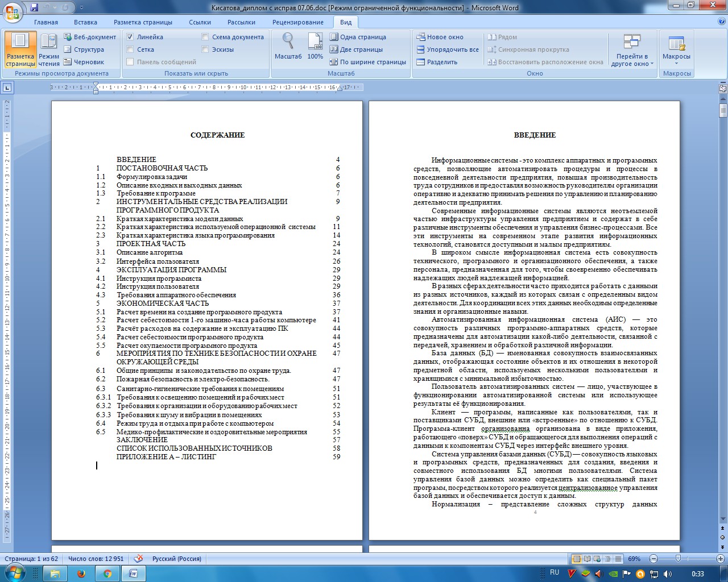The image size is (728, 582).
Task: Open Chrome from taskbar
Action: [107, 573]
